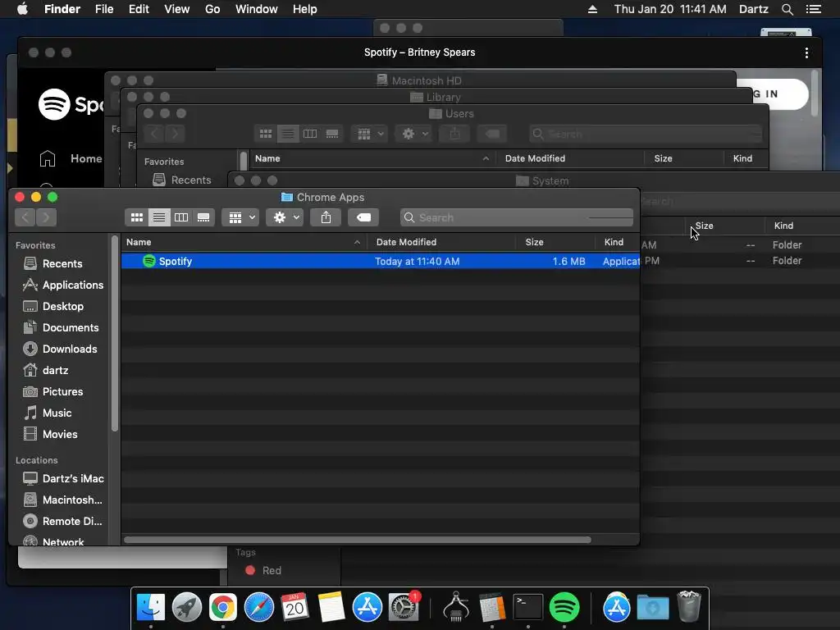Click Recents in Users window sidebar
This screenshot has width=840, height=630.
click(x=182, y=180)
